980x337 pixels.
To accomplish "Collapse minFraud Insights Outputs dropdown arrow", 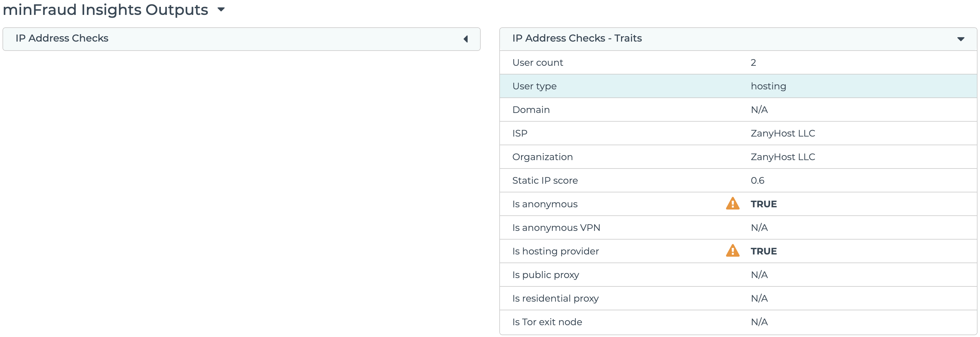I will pyautogui.click(x=221, y=10).
